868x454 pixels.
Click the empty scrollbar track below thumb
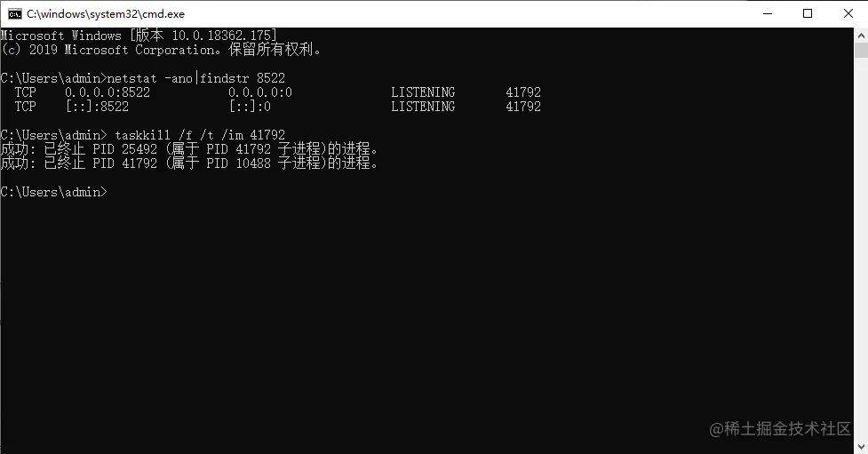[x=862, y=249]
